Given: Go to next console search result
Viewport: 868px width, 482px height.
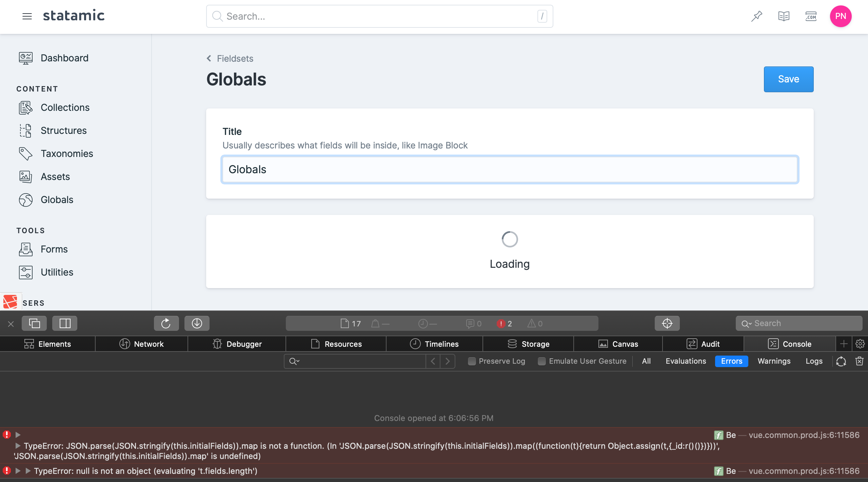Looking at the screenshot, I should (x=448, y=361).
